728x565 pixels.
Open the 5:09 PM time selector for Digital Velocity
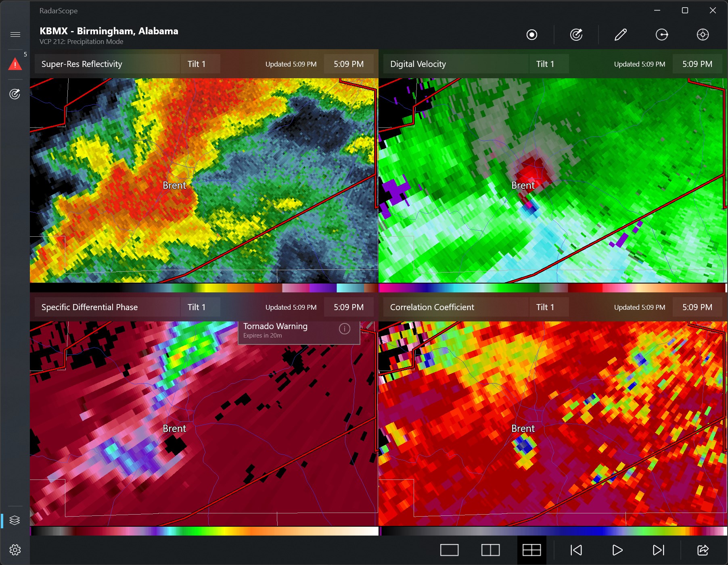[x=697, y=63]
